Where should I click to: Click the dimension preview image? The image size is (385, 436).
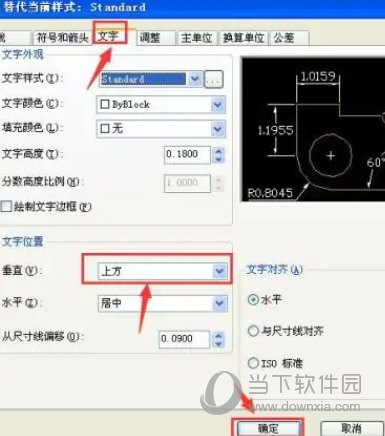[x=313, y=129]
